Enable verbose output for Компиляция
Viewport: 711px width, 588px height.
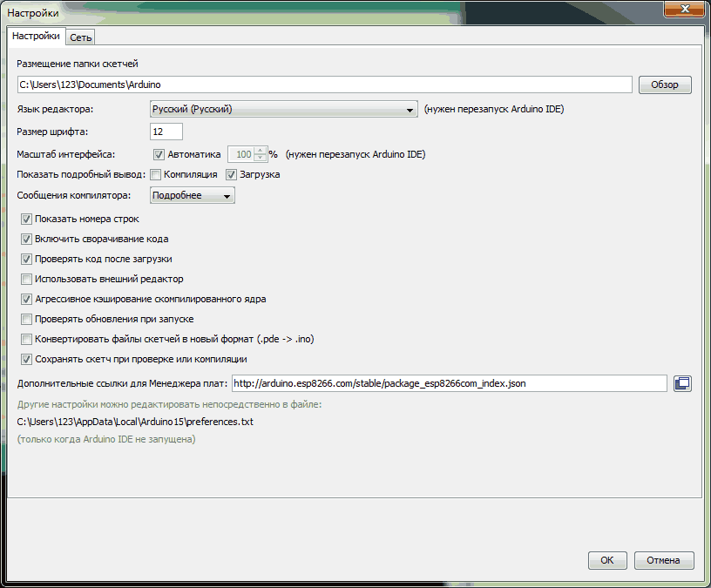pos(155,174)
